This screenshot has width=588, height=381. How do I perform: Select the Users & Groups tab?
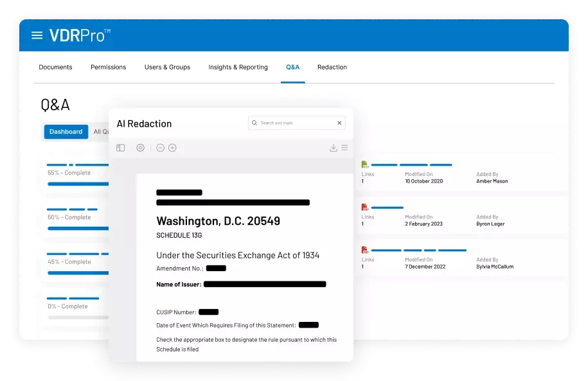click(167, 67)
